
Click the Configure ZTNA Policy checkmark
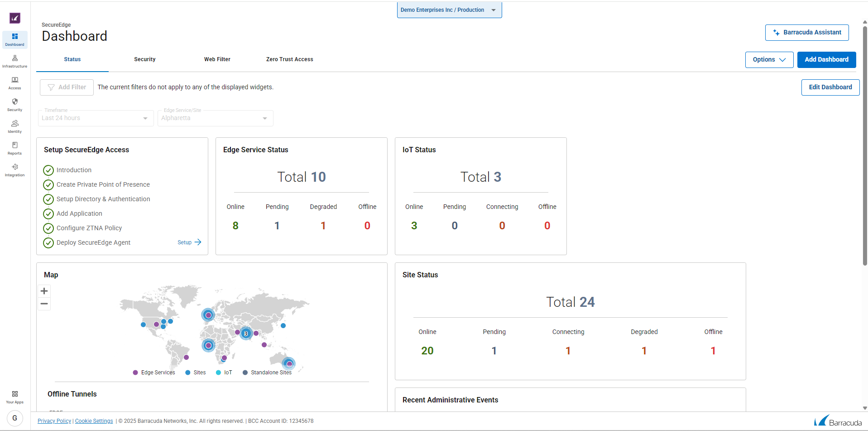pos(48,228)
